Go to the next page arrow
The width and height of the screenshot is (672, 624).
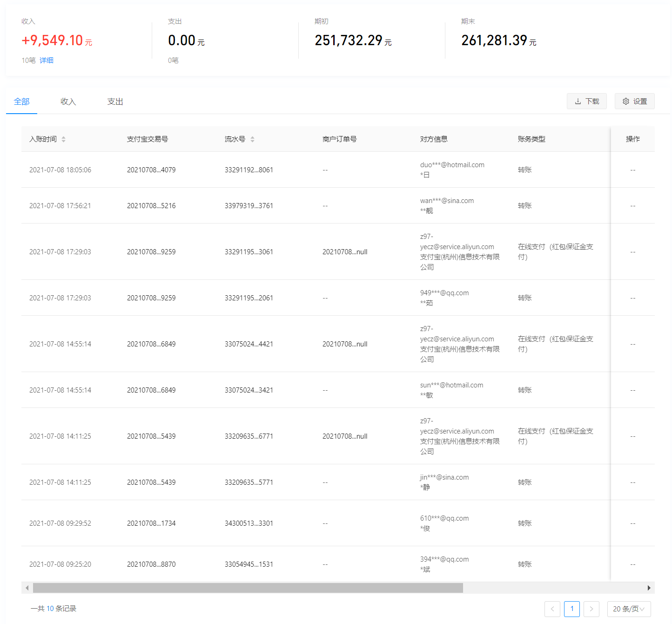point(591,609)
